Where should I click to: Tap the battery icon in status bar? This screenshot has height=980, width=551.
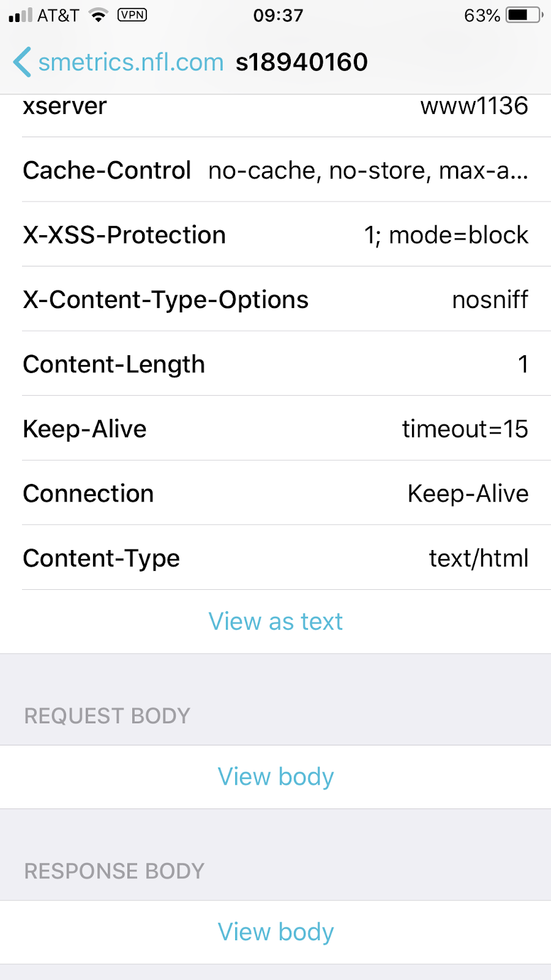point(525,15)
